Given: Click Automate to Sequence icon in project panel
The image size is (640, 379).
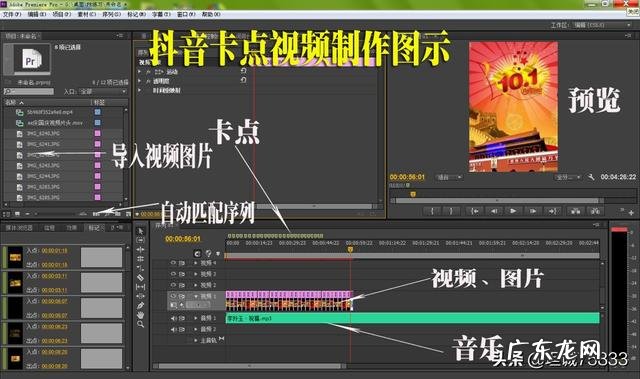Looking at the screenshot, I should pyautogui.click(x=96, y=213).
